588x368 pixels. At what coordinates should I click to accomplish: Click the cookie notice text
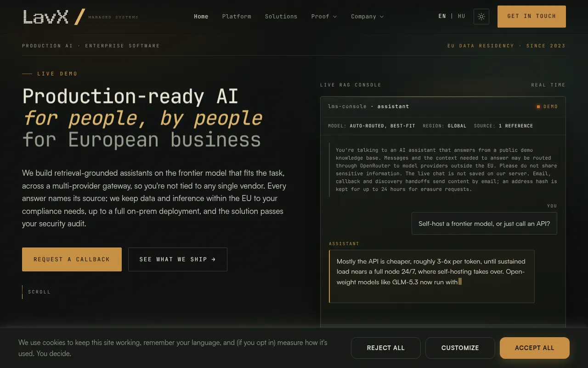[x=173, y=348]
